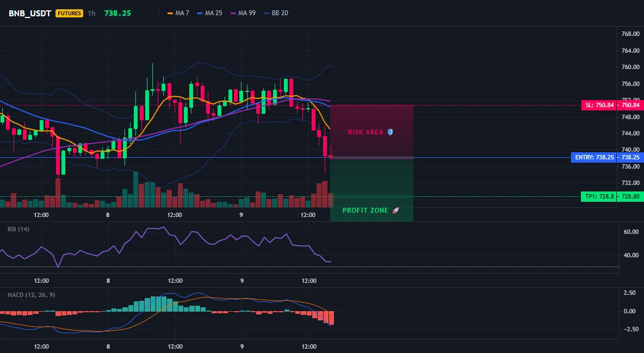Click date label 9 on the MACD time axis
644x353 pixels.
[x=242, y=346]
